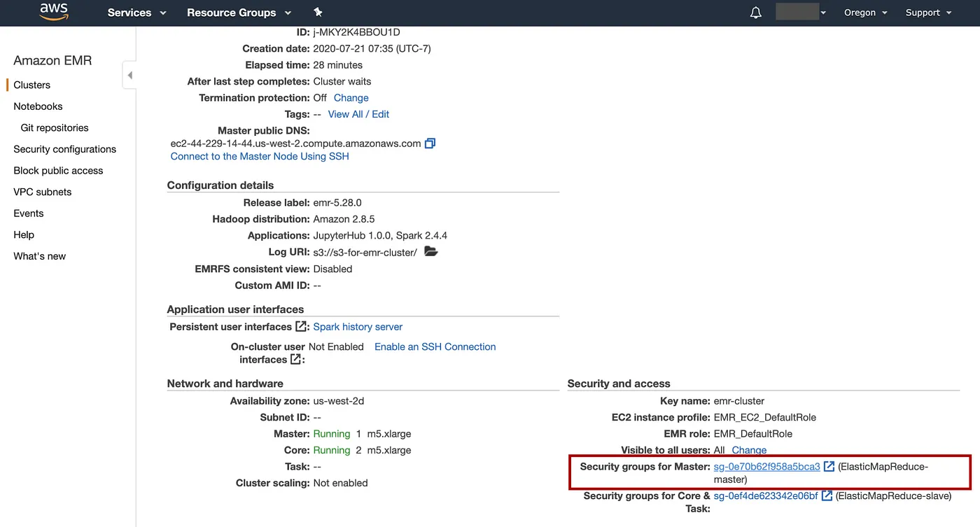The width and height of the screenshot is (980, 527).
Task: Open the pin shortcuts icon in header
Action: (318, 13)
